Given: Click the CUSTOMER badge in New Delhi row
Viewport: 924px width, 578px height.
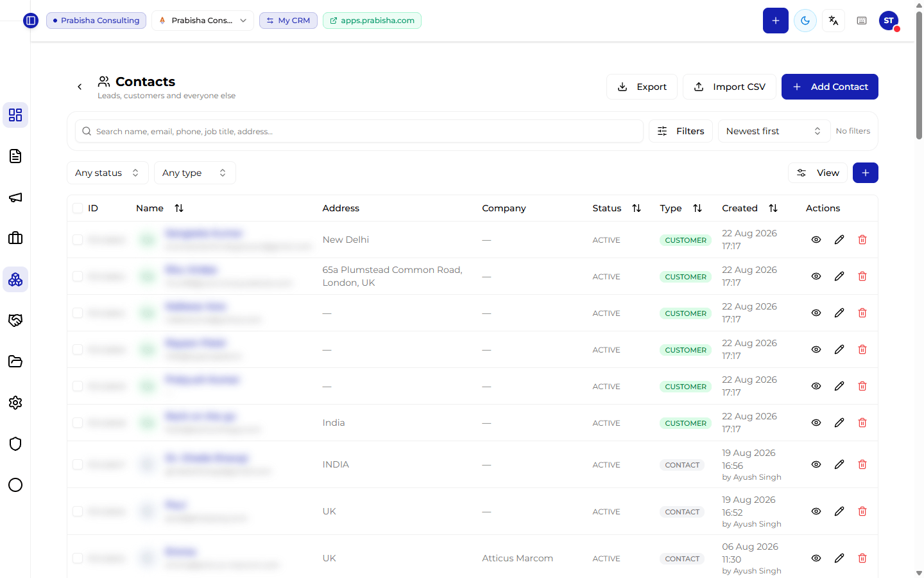Looking at the screenshot, I should pos(685,240).
